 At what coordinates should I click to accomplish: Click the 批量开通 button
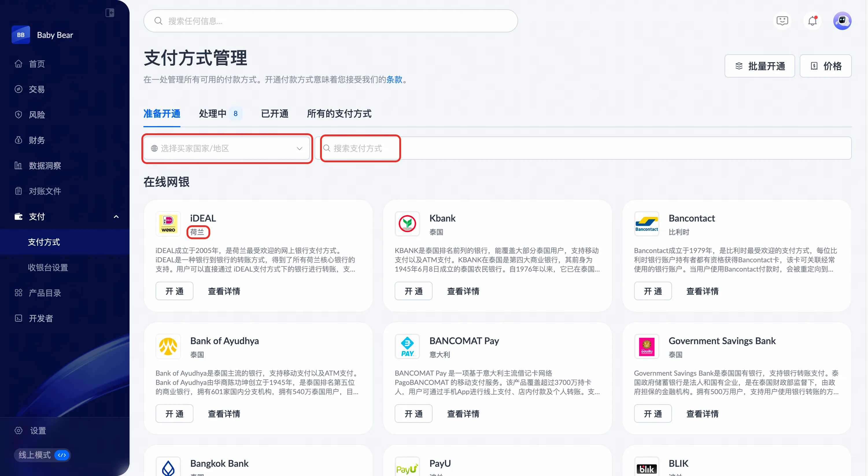point(760,66)
